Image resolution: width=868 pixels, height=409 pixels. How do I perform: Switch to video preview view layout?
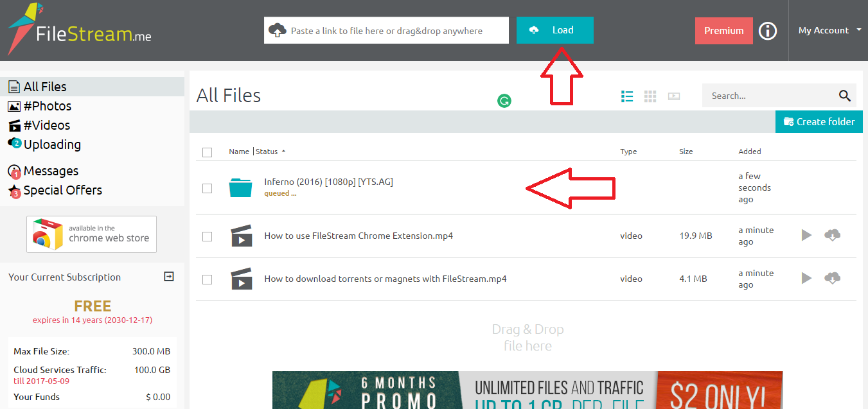point(674,96)
